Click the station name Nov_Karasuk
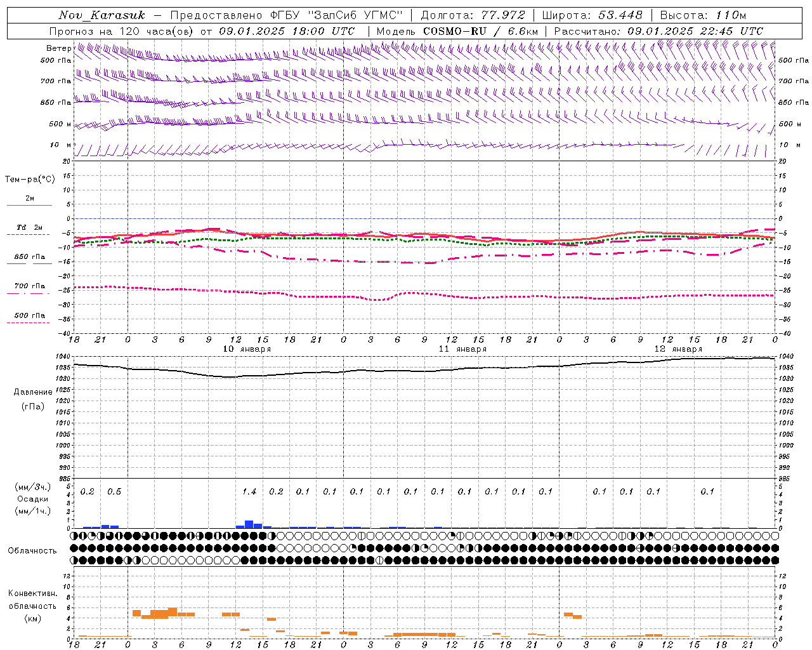This screenshot has height=650, width=812. point(101,15)
